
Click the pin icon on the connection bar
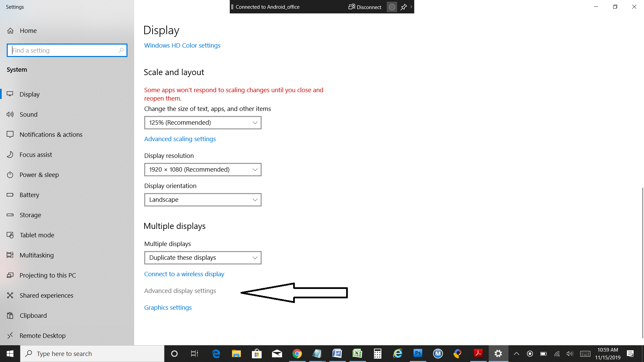(x=404, y=7)
